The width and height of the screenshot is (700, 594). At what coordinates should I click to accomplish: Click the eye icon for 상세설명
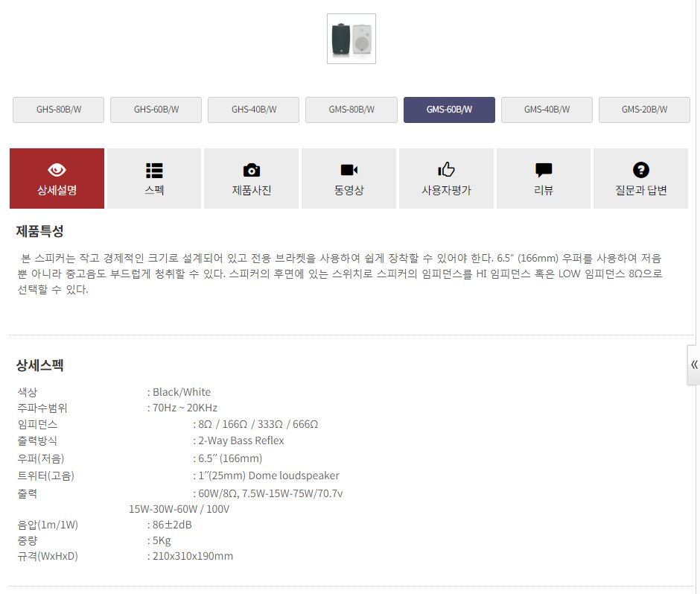pos(57,170)
